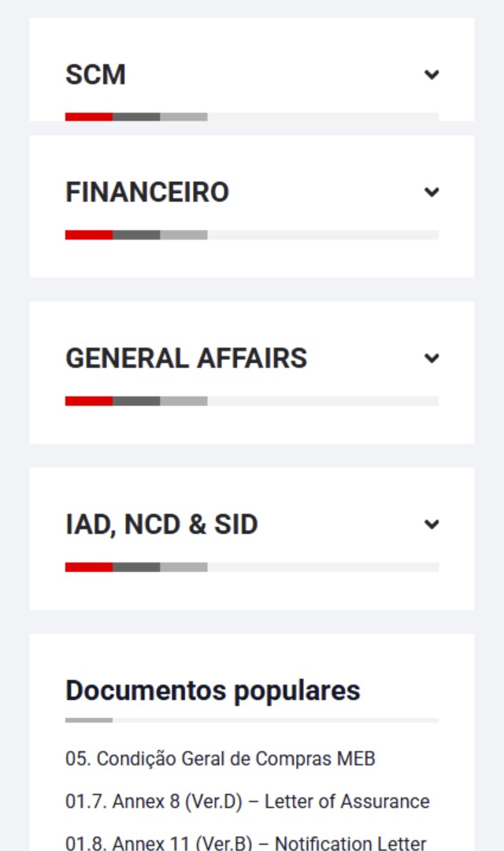Open Annex 8 Letter of Assurance document
Viewport: 504px width, 851px height.
point(247,802)
